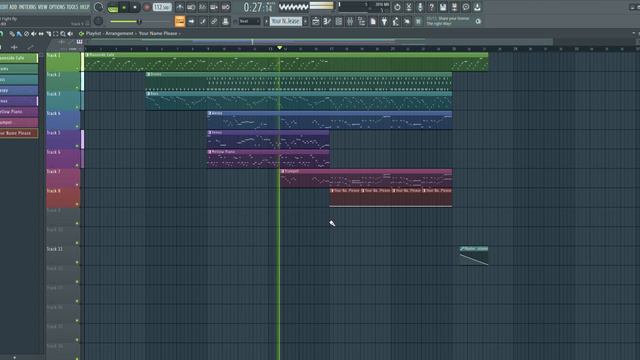The height and width of the screenshot is (360, 640).
Task: Open the VIEW menu
Action: [x=42, y=7]
